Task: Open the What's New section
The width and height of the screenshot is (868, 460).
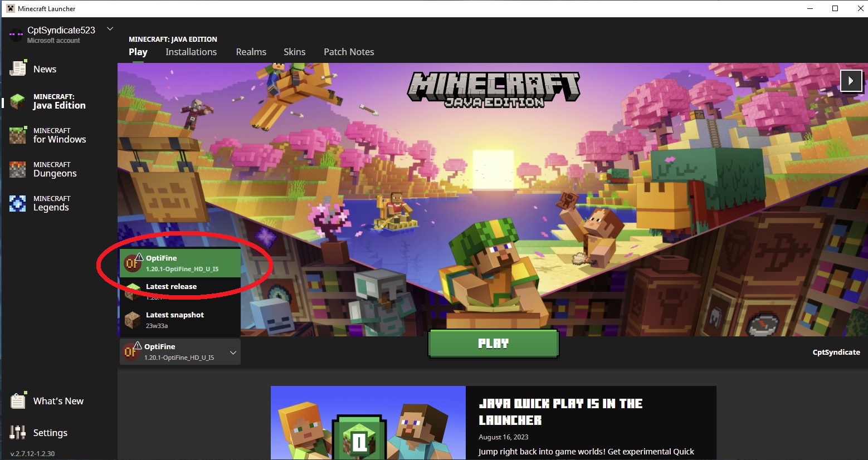Action: pos(58,400)
